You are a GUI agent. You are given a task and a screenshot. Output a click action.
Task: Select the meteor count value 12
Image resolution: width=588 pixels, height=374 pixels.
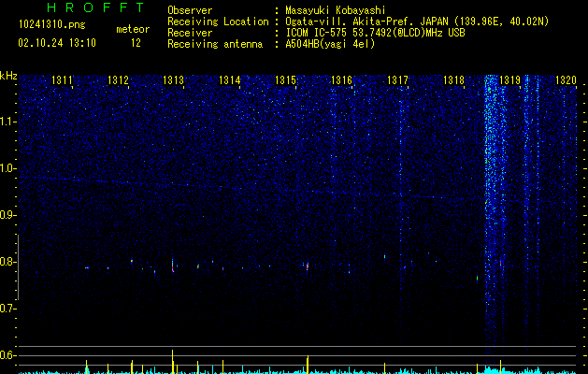(x=136, y=43)
